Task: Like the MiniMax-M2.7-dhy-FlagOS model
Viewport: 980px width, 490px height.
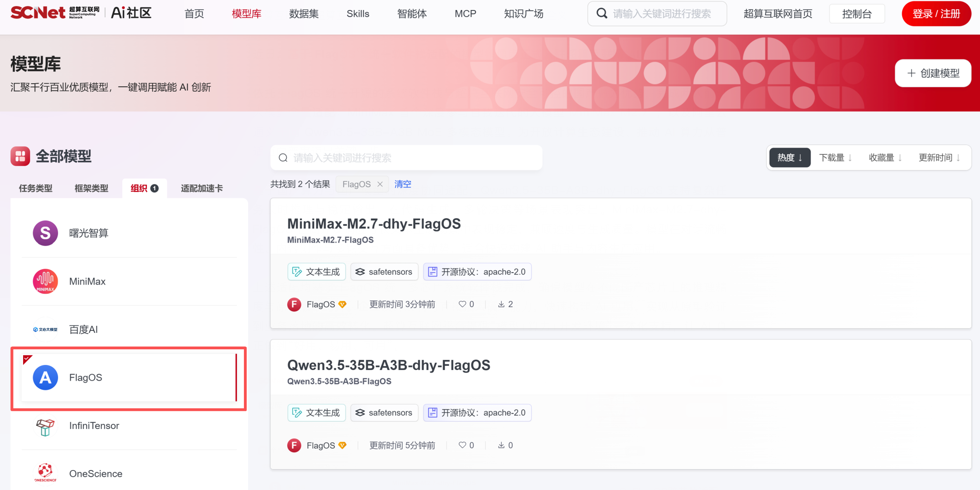Action: click(x=462, y=304)
